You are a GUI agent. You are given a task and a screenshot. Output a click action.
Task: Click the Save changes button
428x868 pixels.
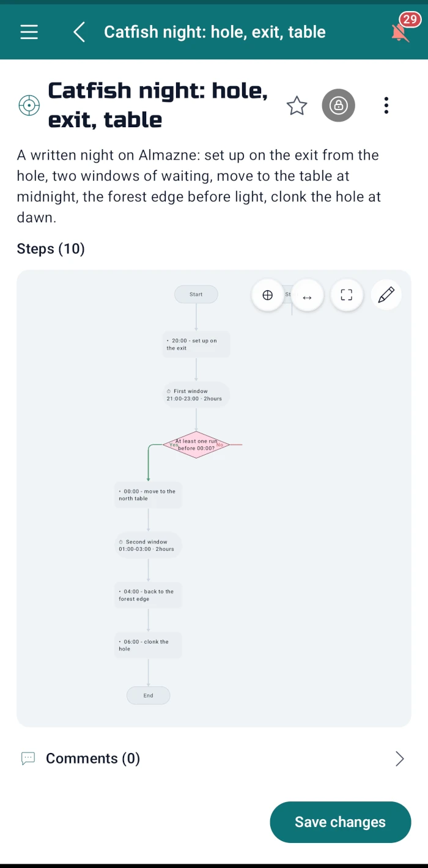tap(341, 822)
